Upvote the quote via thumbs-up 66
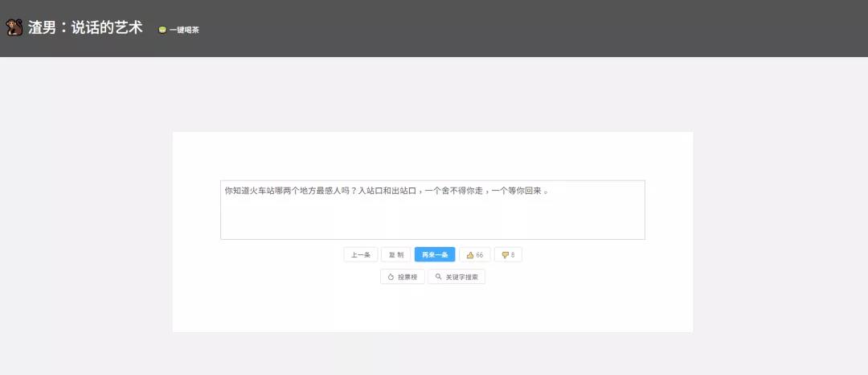The image size is (868, 375). pos(475,255)
